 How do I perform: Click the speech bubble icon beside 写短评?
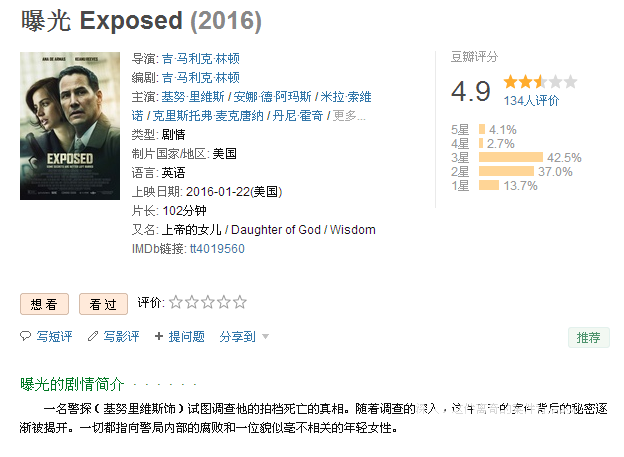coord(25,336)
